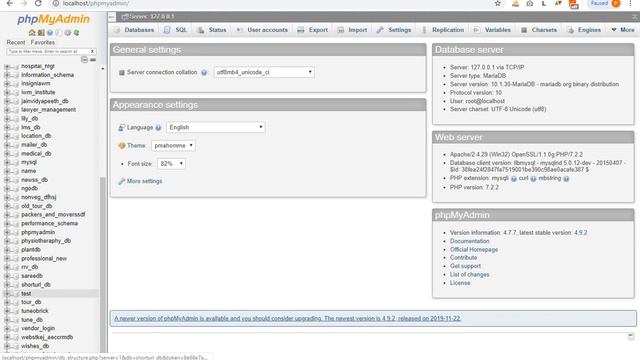Expand test database tree node
The height and width of the screenshot is (360, 640).
click(x=7, y=293)
